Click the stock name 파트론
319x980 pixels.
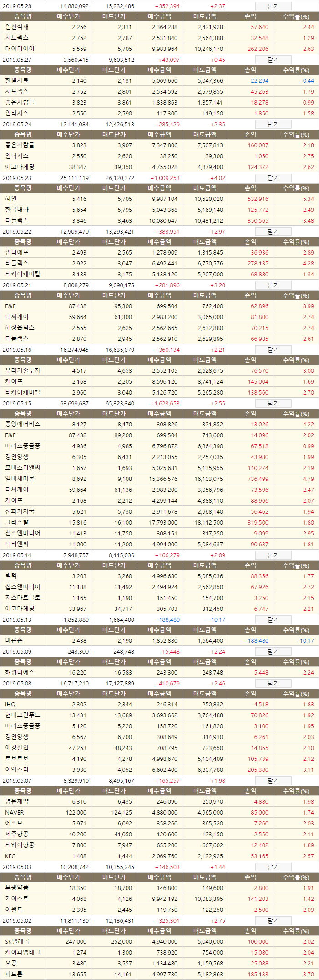(x=14, y=974)
